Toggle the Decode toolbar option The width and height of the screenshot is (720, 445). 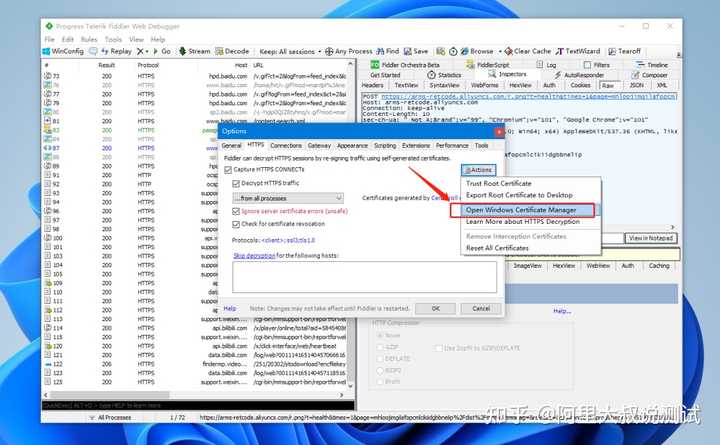(232, 51)
